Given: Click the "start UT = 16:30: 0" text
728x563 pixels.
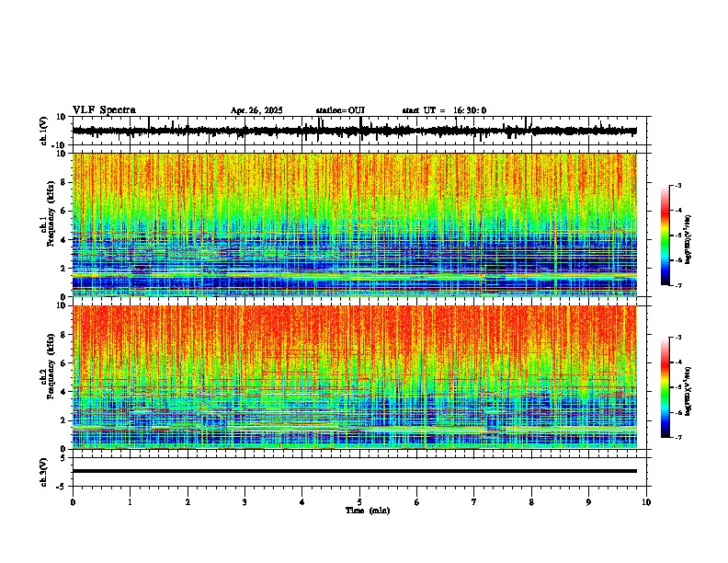Looking at the screenshot, I should coord(444,110).
